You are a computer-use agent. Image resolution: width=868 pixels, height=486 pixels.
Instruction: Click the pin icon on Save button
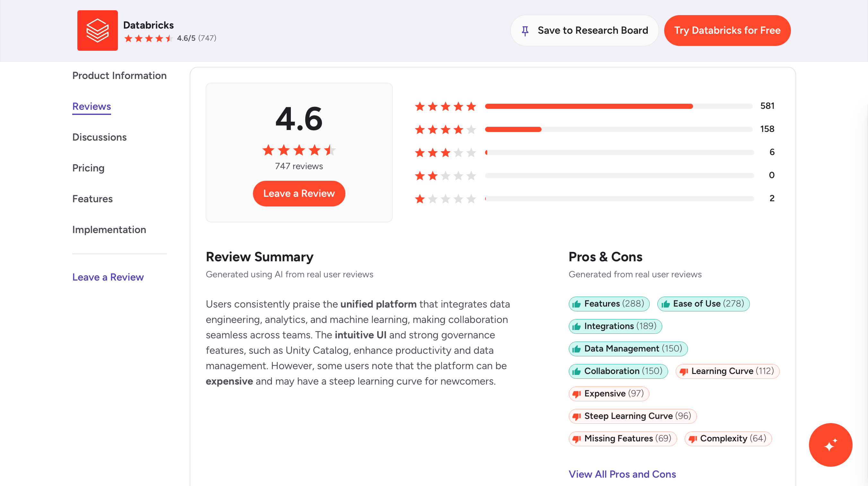pyautogui.click(x=525, y=31)
